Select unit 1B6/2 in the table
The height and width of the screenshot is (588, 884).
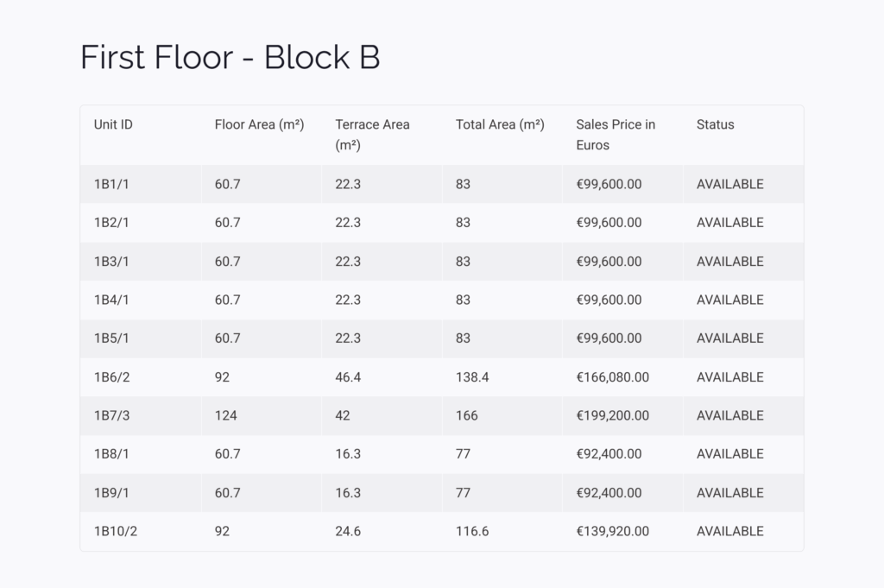coord(111,377)
